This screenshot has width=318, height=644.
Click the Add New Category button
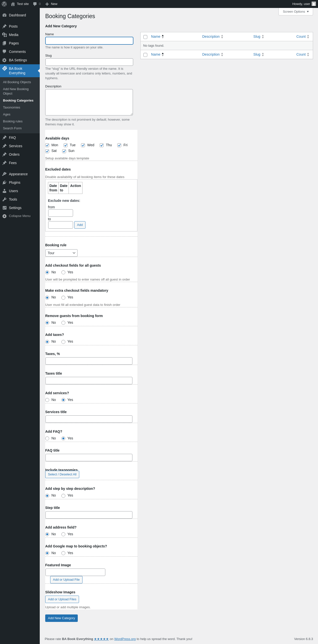[61, 618]
